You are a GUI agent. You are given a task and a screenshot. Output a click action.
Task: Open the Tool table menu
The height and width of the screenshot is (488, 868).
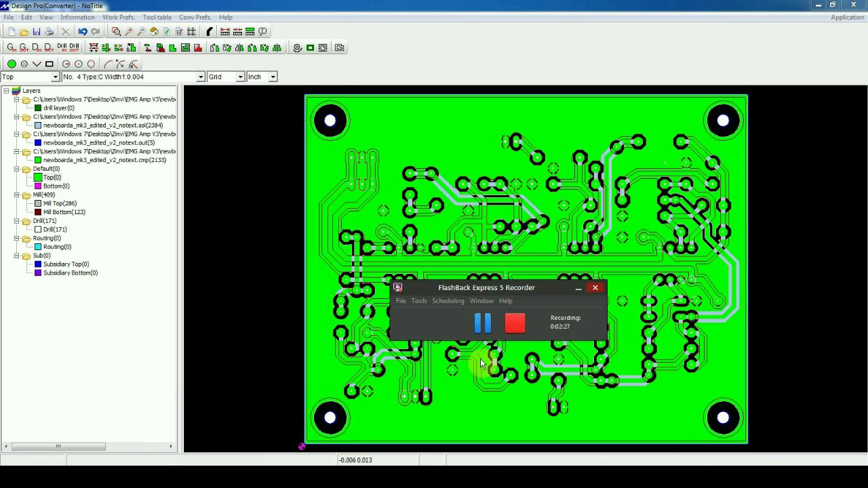tap(157, 17)
